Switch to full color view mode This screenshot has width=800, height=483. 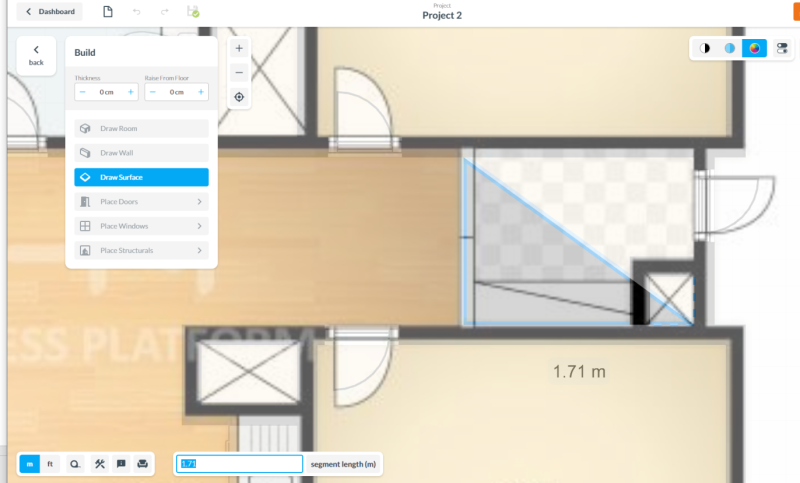pos(754,48)
